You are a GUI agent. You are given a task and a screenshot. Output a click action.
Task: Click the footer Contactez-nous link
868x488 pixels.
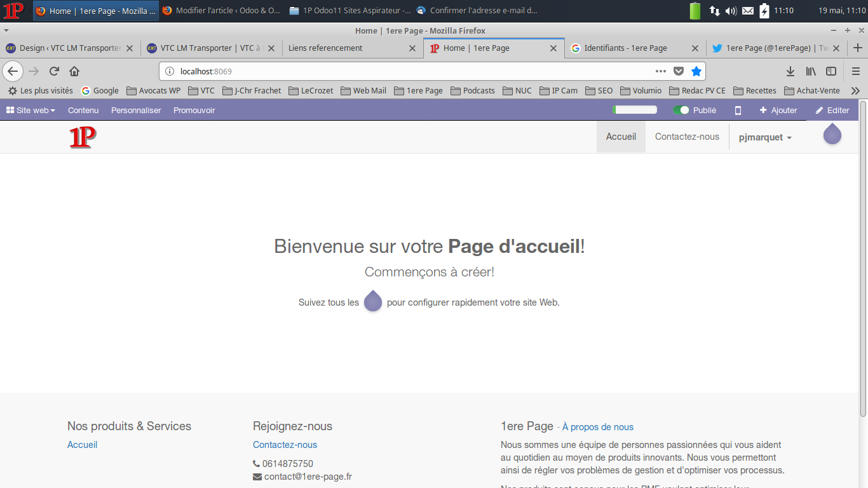(x=285, y=445)
